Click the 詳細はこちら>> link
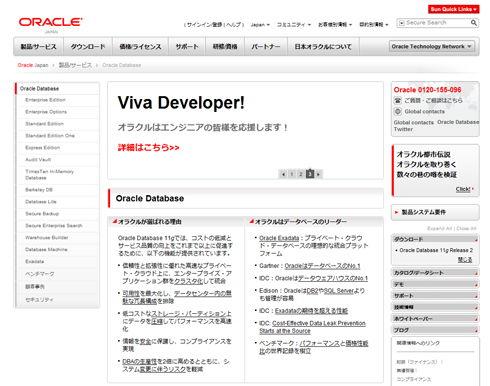 click(148, 148)
